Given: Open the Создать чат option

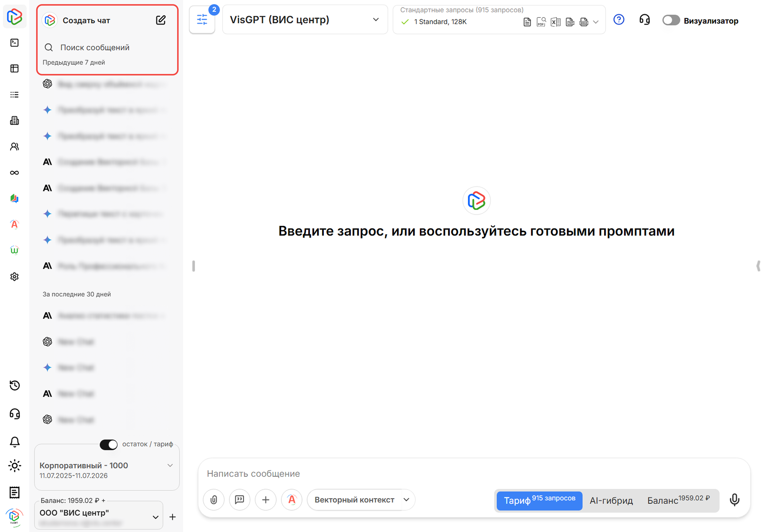Looking at the screenshot, I should pyautogui.click(x=86, y=20).
